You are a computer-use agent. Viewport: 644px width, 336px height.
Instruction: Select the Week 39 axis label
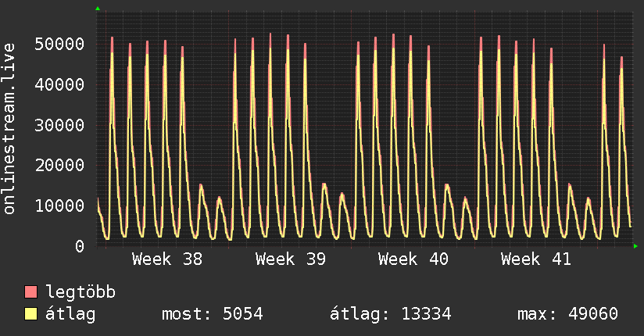coord(291,259)
